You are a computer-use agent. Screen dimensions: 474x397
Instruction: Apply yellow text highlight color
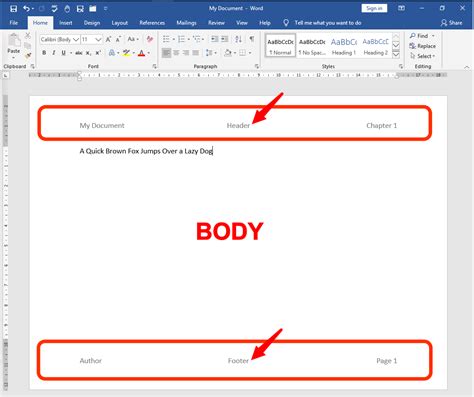[x=126, y=53]
